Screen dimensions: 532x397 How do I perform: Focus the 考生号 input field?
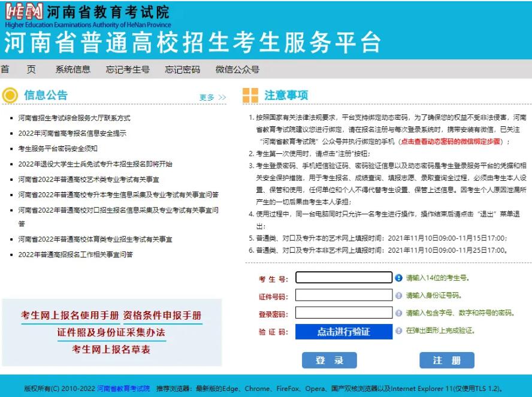344,277
